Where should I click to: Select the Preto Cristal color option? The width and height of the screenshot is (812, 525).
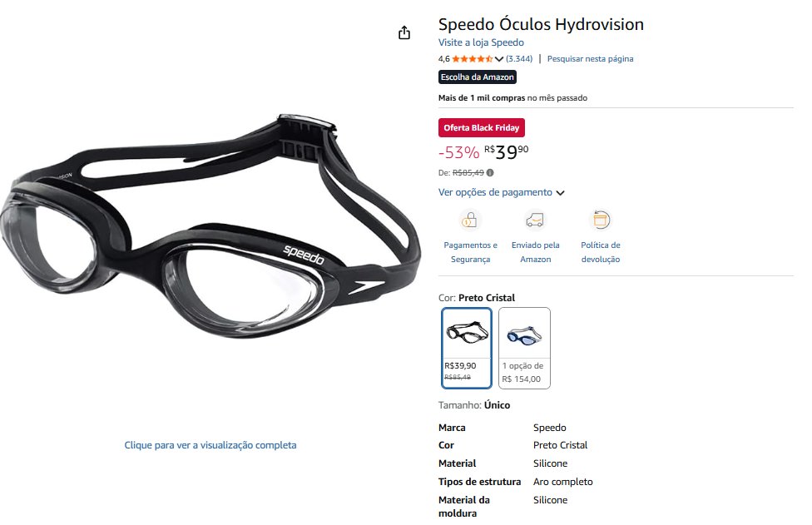tap(467, 348)
